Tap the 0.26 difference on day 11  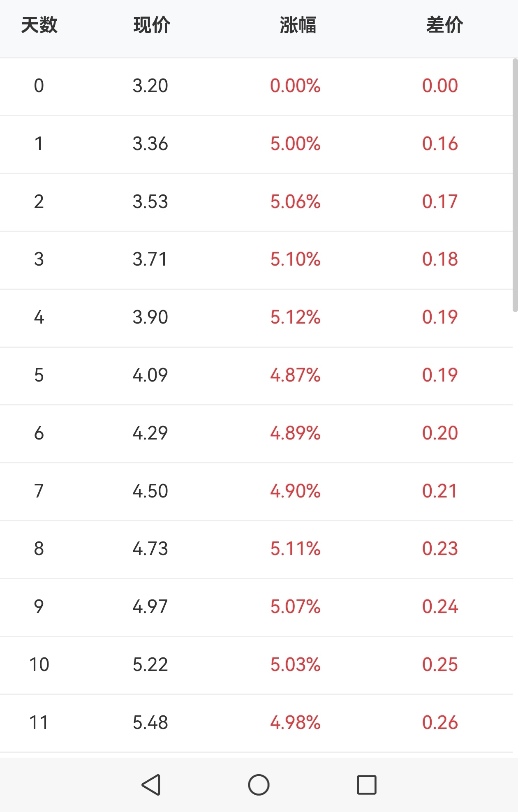click(x=440, y=723)
